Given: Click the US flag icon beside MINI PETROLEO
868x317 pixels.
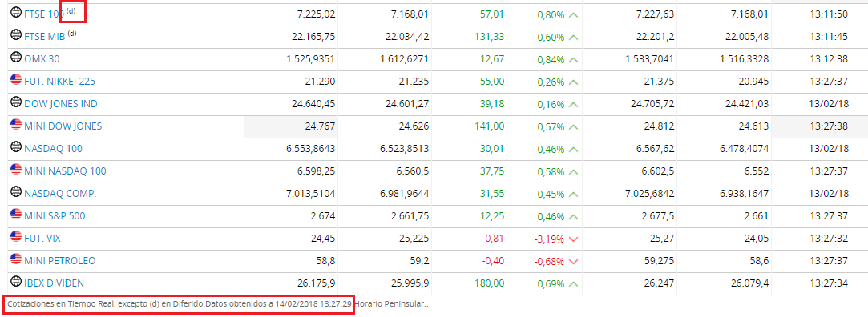Looking at the screenshot, I should click(x=16, y=259).
